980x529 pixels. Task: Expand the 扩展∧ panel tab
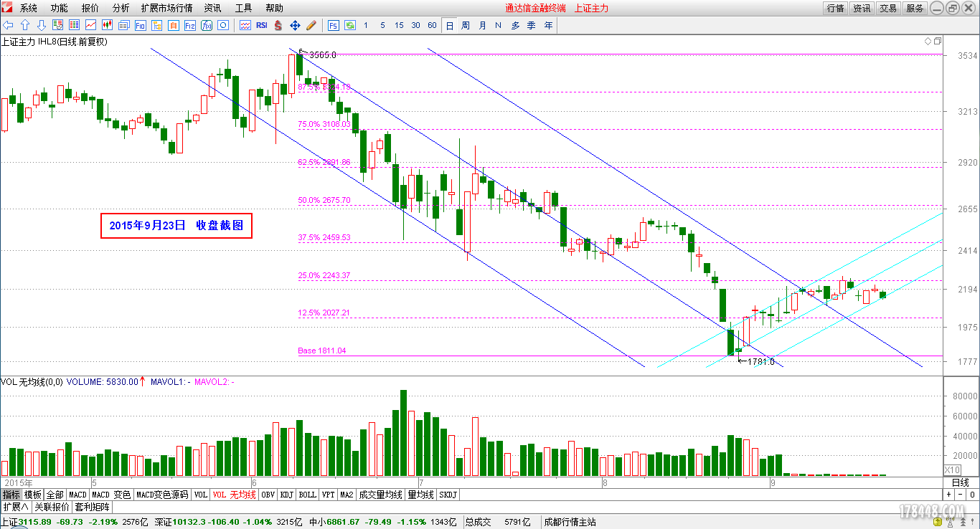(15, 507)
